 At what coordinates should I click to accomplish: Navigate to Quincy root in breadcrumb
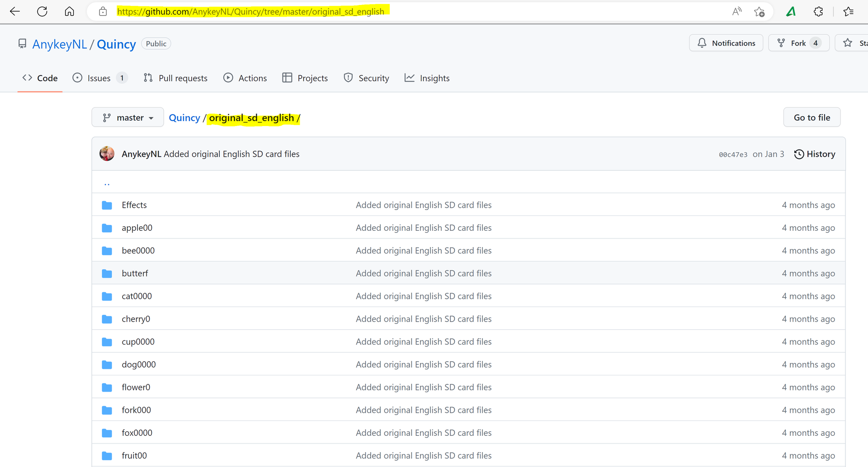(184, 118)
